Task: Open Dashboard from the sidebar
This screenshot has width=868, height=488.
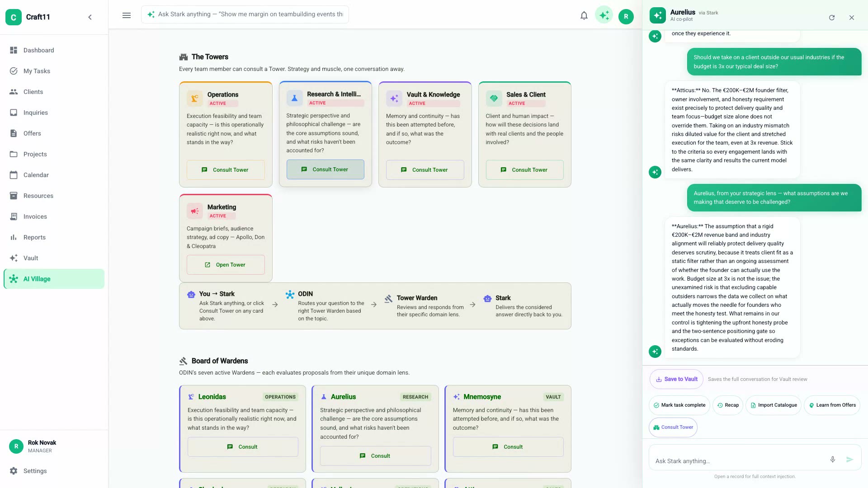Action: click(54, 50)
